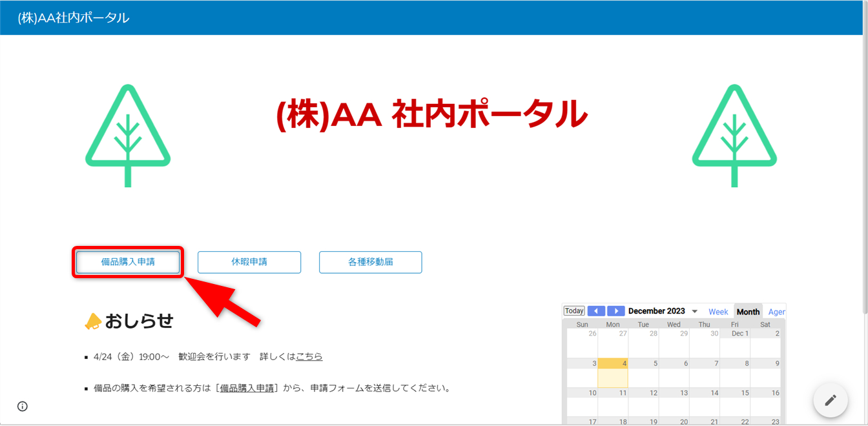The width and height of the screenshot is (868, 426).
Task: Open the 休暇申請 button
Action: [249, 262]
